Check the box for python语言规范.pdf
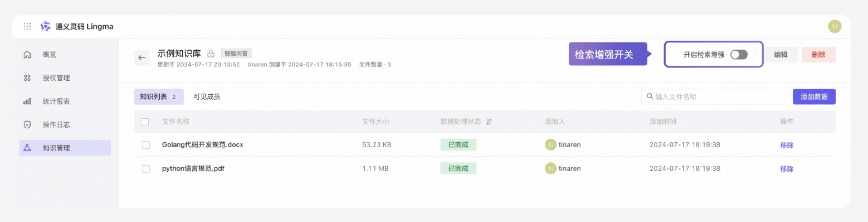This screenshot has width=868, height=222. coord(146,168)
